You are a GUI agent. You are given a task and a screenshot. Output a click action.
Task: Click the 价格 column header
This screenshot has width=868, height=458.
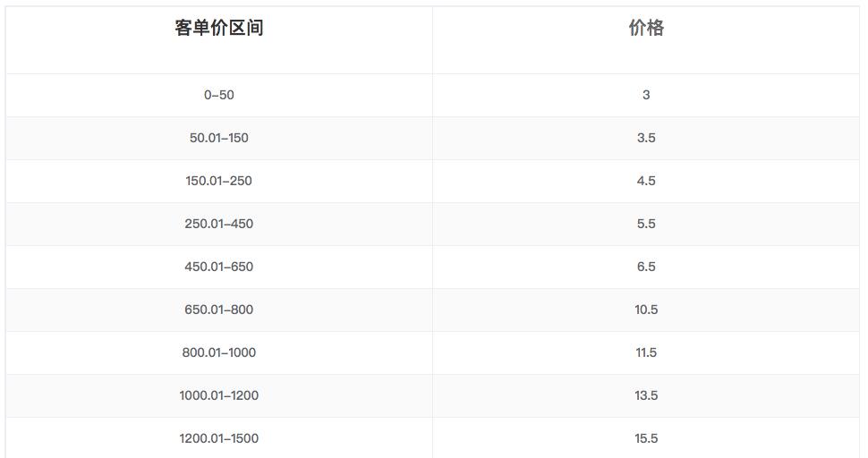point(646,28)
